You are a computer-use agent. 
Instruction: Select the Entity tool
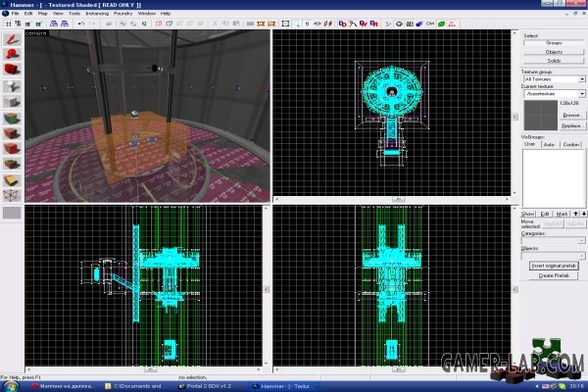(x=12, y=86)
